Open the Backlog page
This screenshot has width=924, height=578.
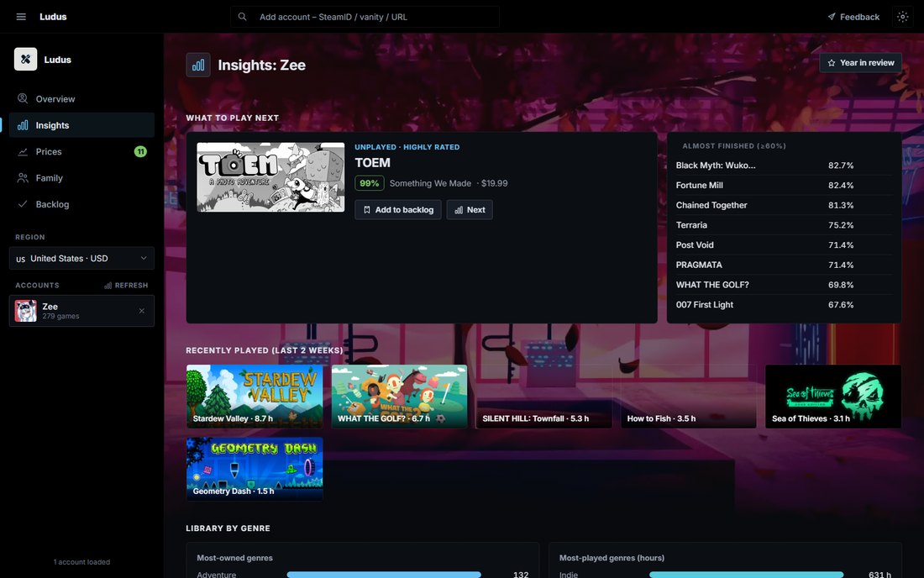point(81,204)
